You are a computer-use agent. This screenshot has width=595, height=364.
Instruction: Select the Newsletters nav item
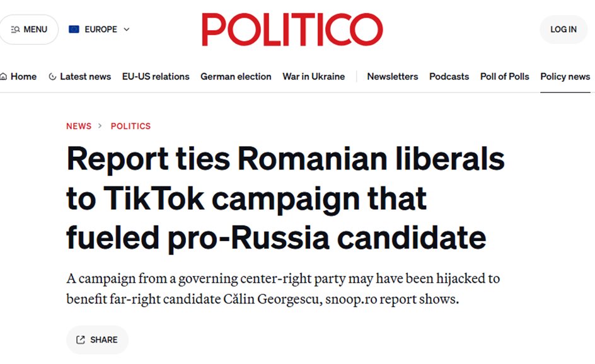tap(393, 77)
